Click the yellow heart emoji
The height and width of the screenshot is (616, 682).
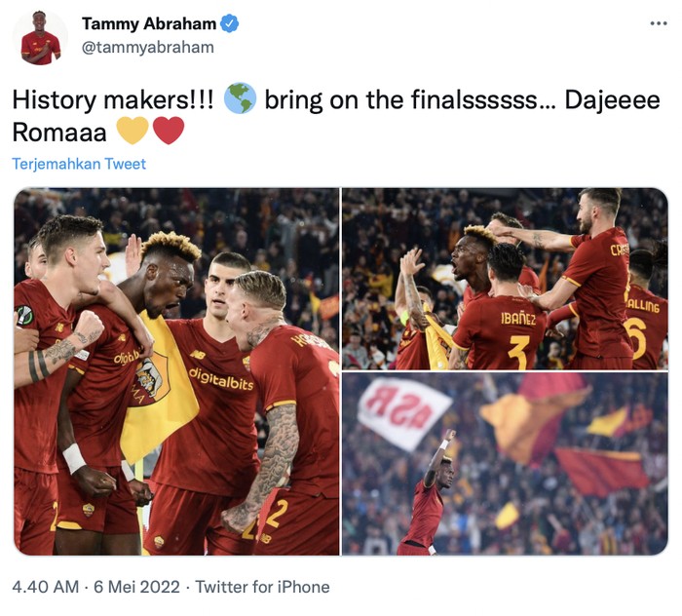pyautogui.click(x=133, y=131)
